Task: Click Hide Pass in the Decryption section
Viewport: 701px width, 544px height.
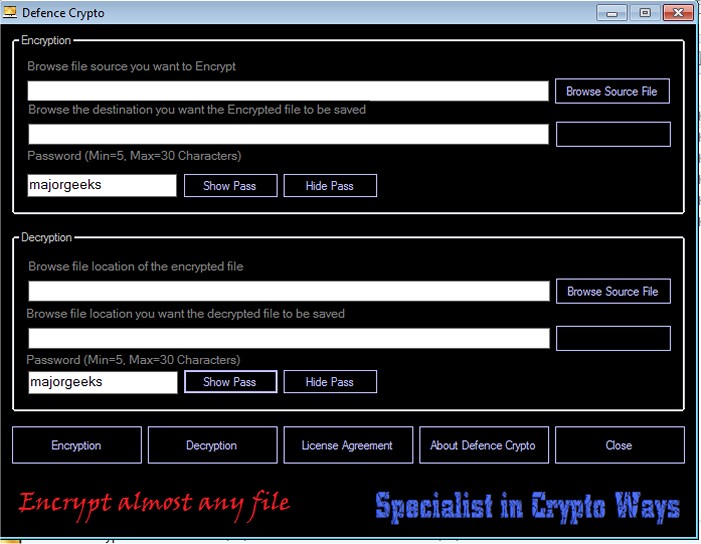Action: coord(330,382)
